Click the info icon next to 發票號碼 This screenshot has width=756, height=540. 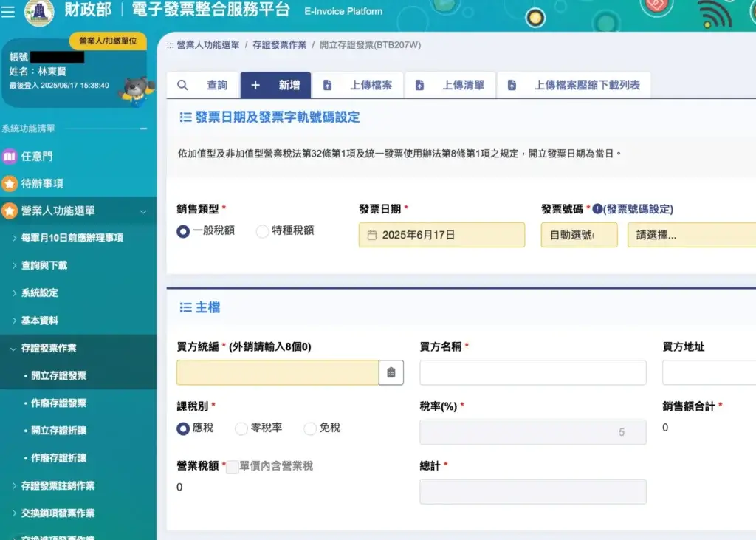[x=597, y=209]
